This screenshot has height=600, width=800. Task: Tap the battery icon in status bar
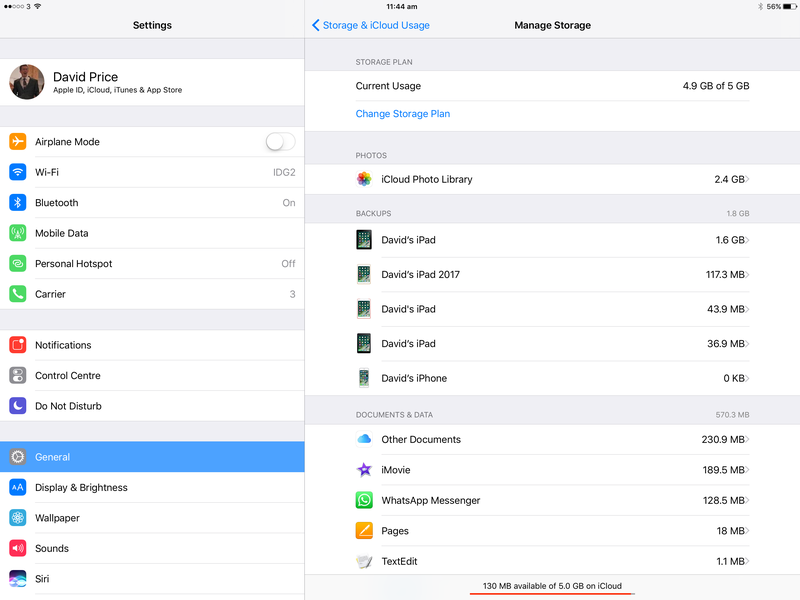[789, 7]
